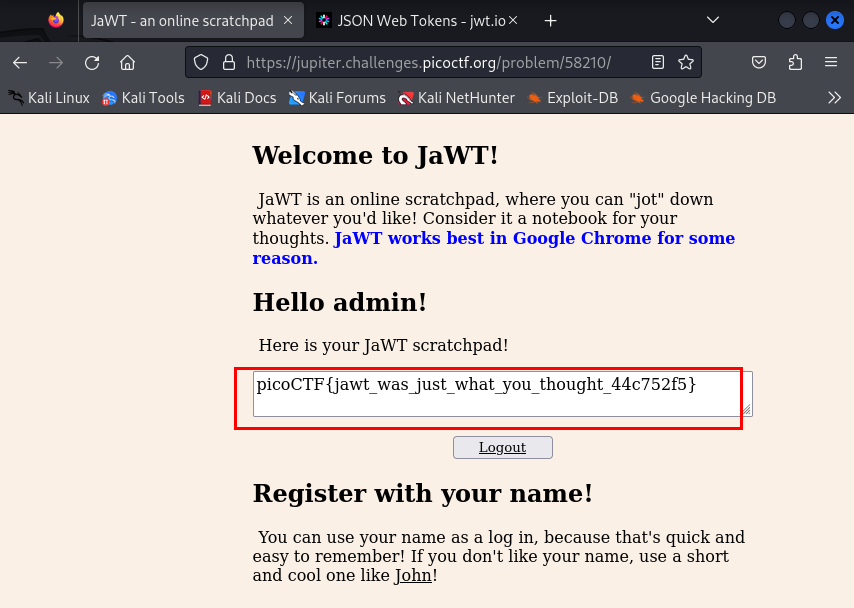Click the Firefox logo icon
The height and width of the screenshot is (608, 854).
point(56,20)
